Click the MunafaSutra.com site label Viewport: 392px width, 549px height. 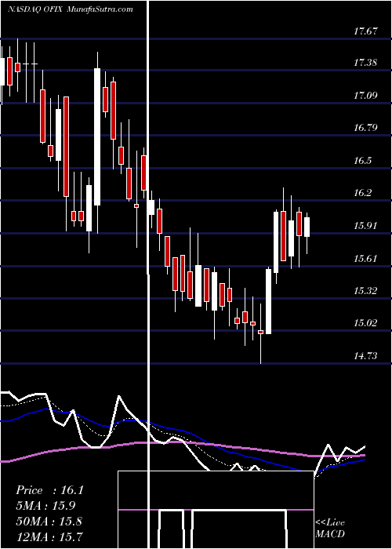click(100, 9)
